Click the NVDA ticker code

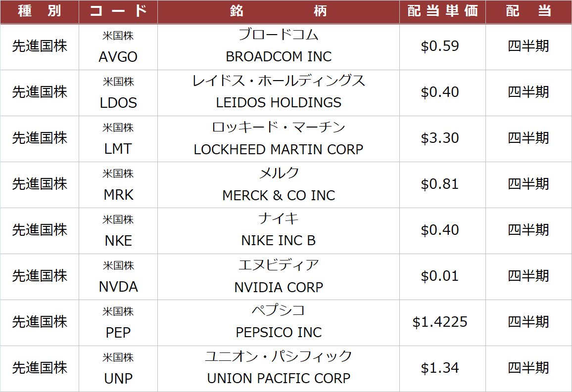118,287
